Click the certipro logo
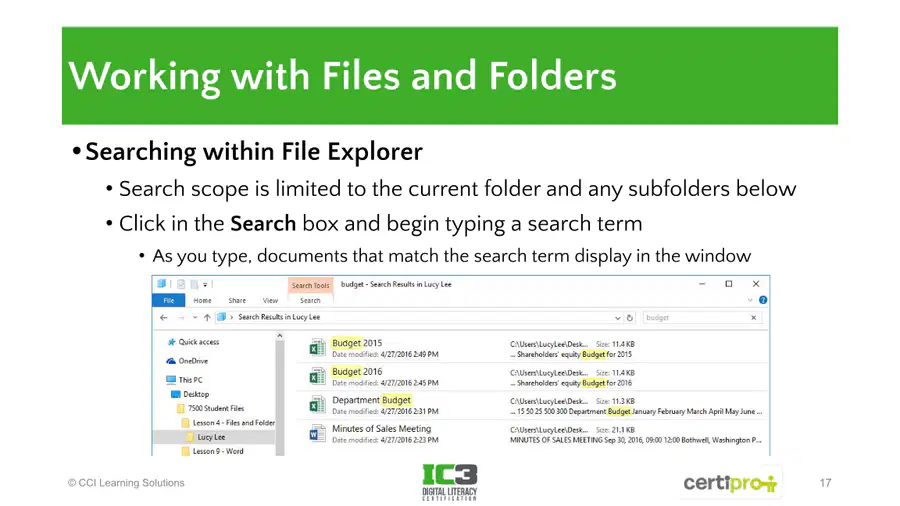 (x=730, y=483)
